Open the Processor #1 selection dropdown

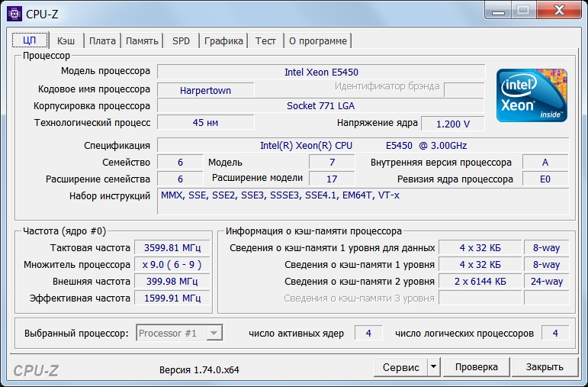(x=179, y=333)
